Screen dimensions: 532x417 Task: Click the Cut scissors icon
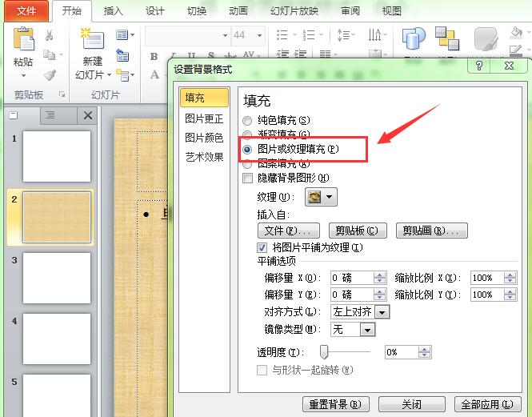(x=50, y=35)
